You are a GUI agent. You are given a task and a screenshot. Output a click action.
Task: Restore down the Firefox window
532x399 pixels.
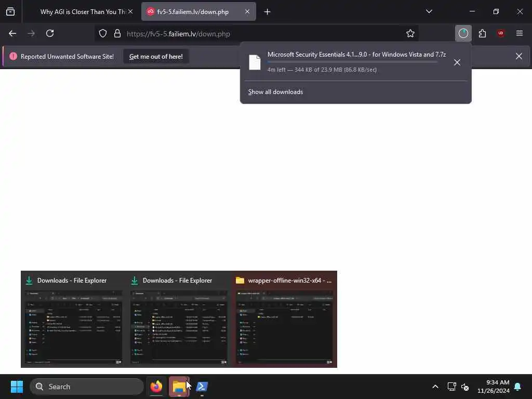[496, 11]
